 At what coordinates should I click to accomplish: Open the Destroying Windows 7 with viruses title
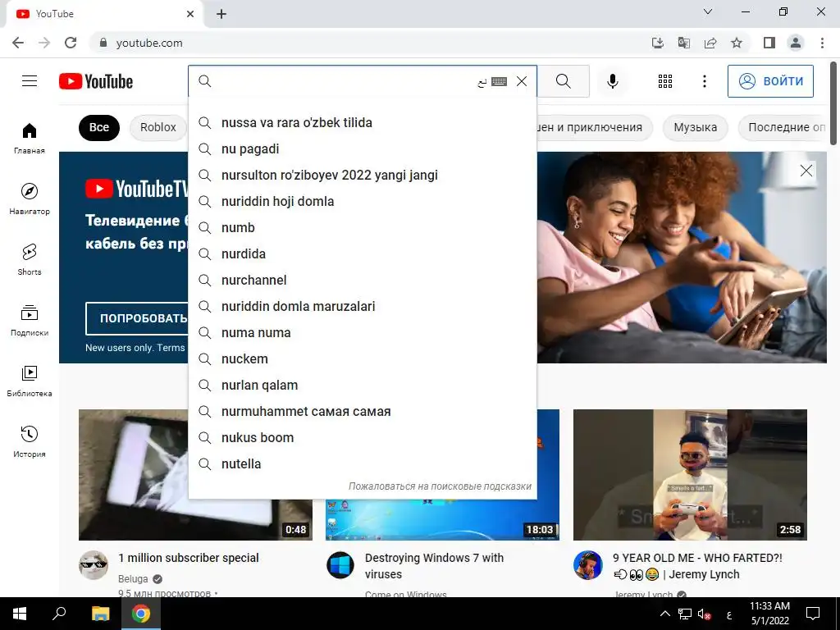[x=435, y=566]
